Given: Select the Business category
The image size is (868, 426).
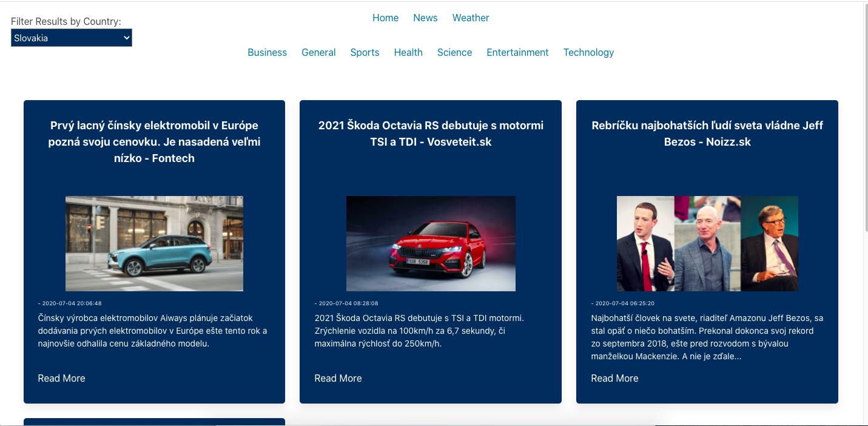Looking at the screenshot, I should pos(267,52).
